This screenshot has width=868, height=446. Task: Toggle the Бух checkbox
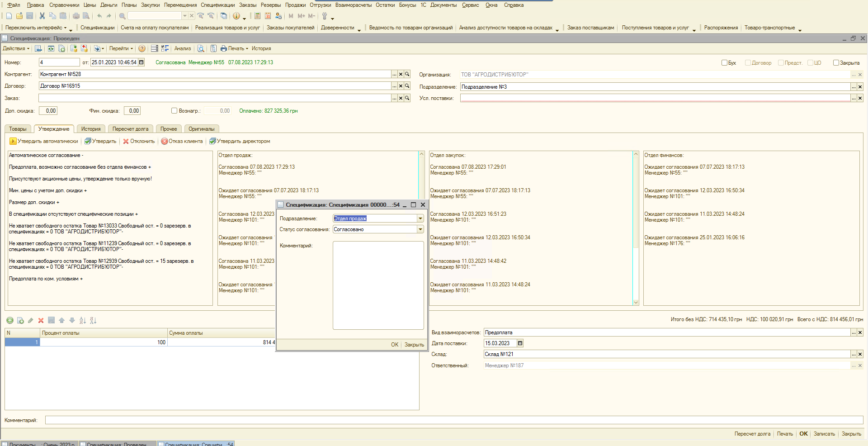tap(724, 63)
